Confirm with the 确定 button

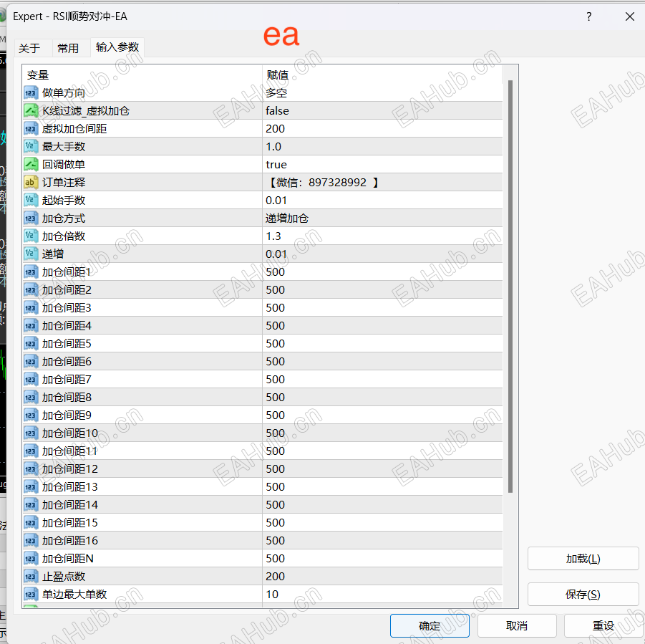(x=430, y=625)
